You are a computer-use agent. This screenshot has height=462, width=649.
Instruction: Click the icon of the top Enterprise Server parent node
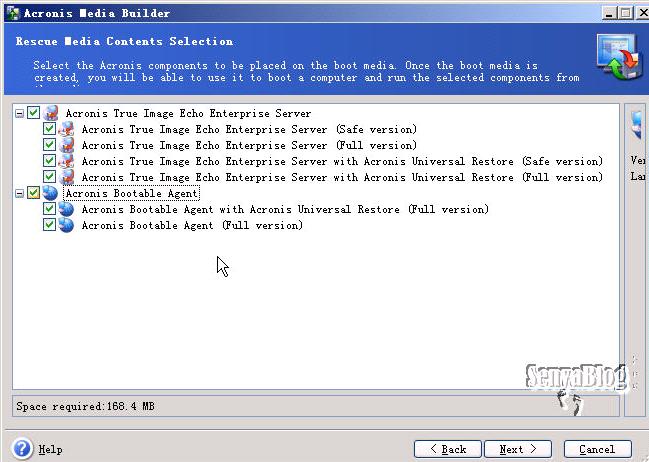(x=51, y=113)
